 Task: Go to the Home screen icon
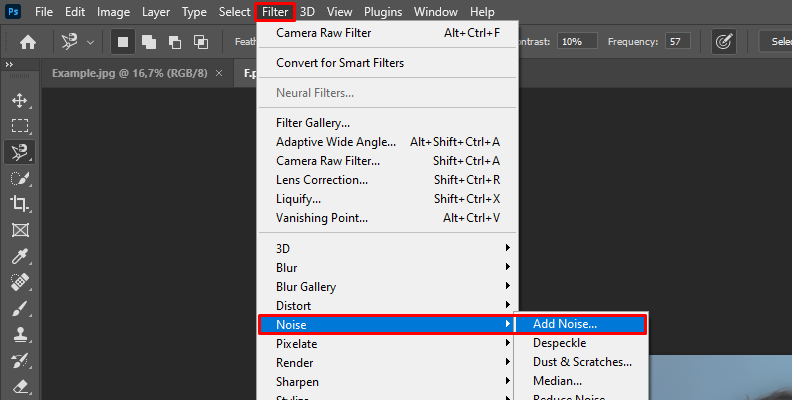28,42
